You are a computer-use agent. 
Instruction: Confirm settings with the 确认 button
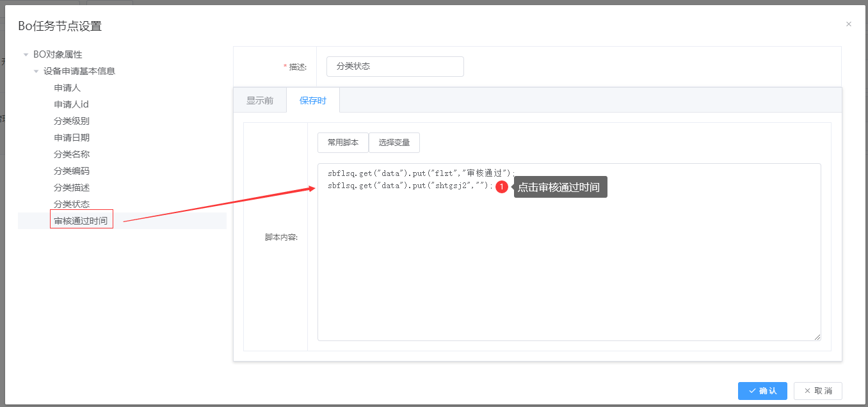[x=762, y=391]
